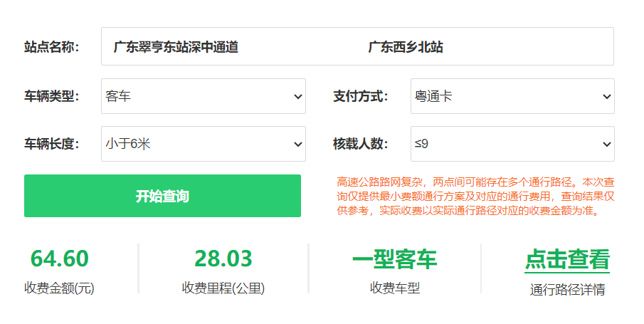Screen dimensions: 644x324
Task: Click the 车辆长度 label
Action: (51, 144)
